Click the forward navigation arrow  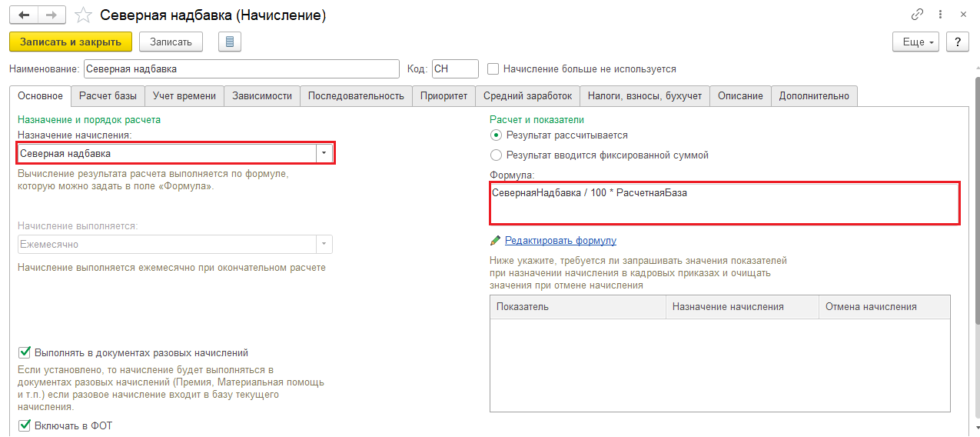coord(51,15)
